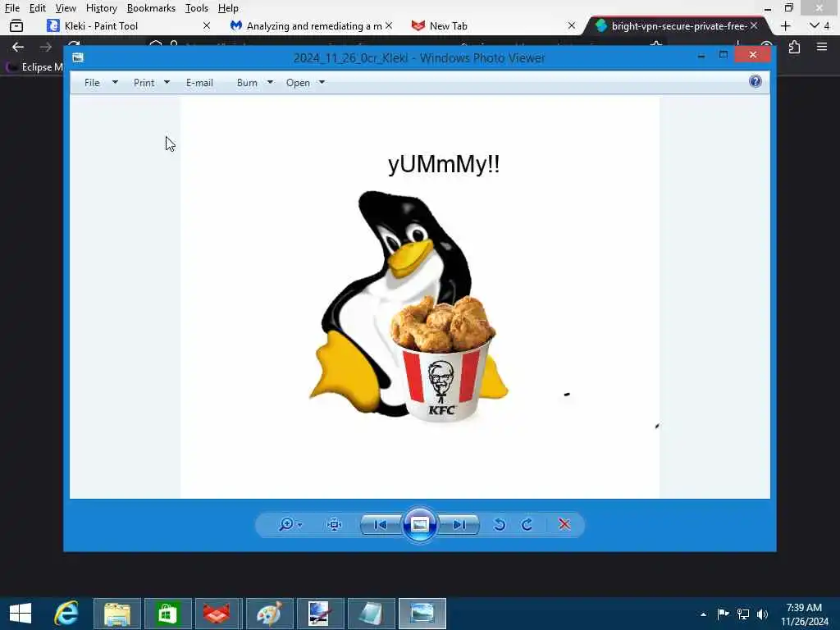Close the Kleki - Paint Tool tab

[206, 25]
